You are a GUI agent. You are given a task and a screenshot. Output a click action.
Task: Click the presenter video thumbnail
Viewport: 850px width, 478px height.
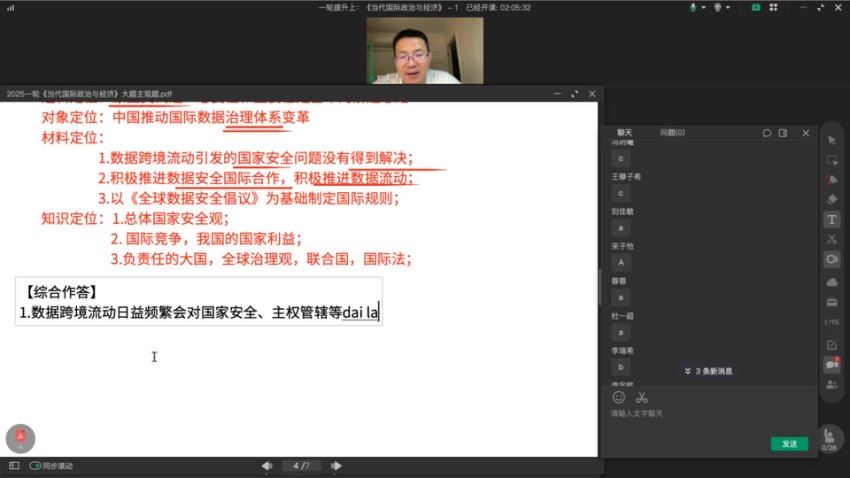pyautogui.click(x=424, y=50)
